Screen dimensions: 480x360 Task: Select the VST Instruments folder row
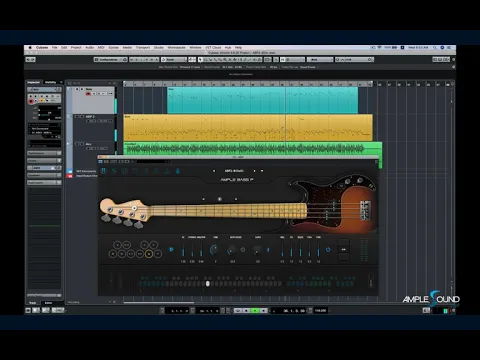point(82,171)
